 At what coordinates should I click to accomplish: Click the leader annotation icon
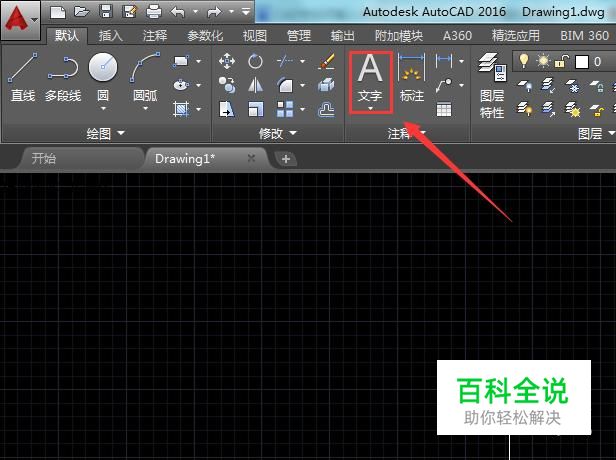pos(444,85)
